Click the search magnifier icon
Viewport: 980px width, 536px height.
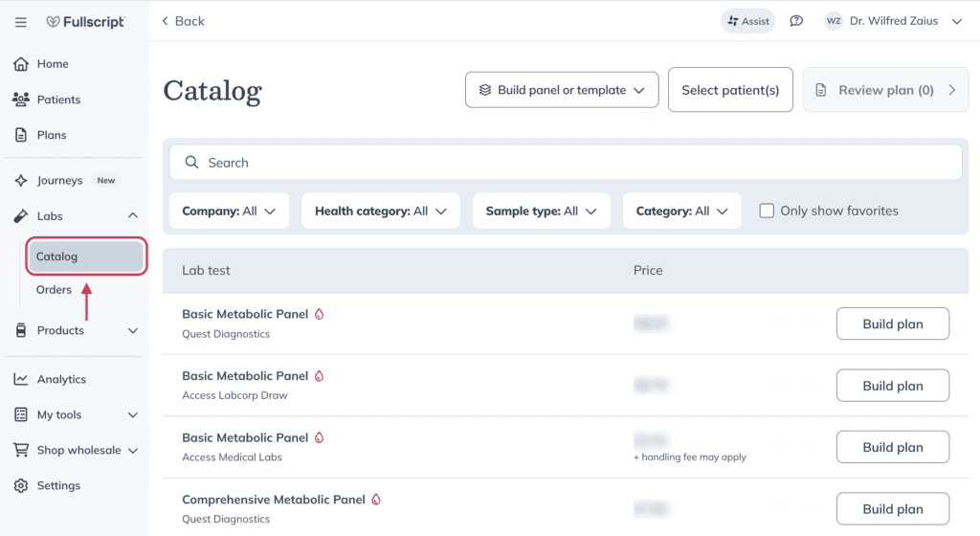tap(191, 163)
